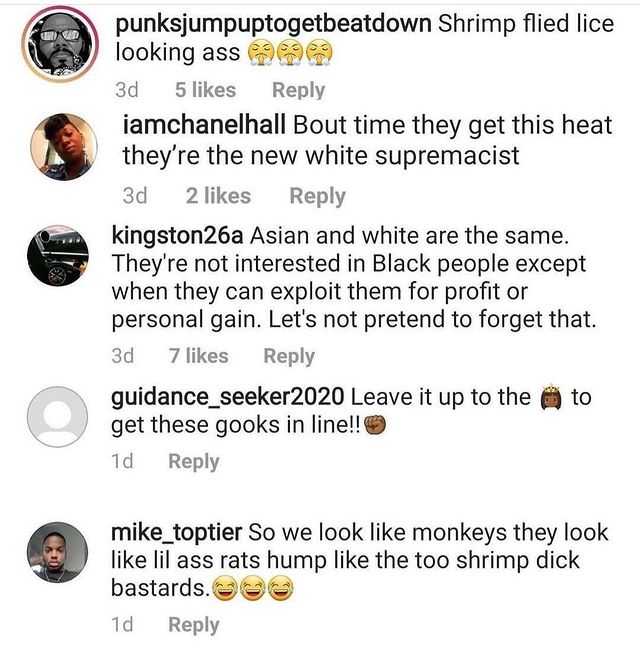The width and height of the screenshot is (640, 659).
Task: Reply to punksjumpuptogetbeatdown's comment
Action: [299, 90]
